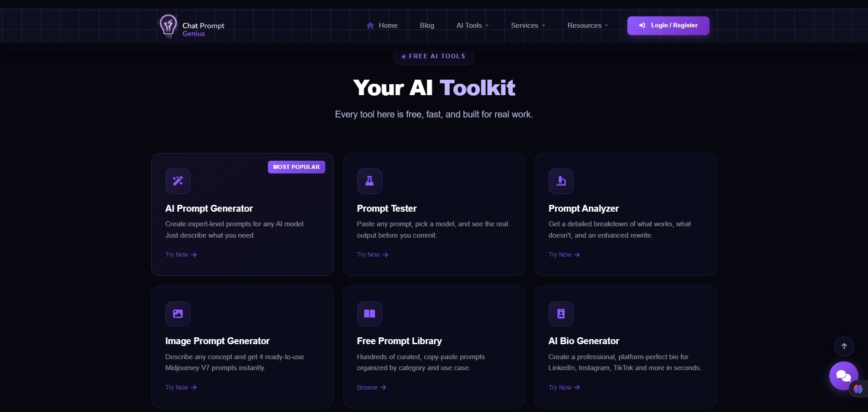Screen dimensions: 868x412
Task: Select the AI Prompt Generator magic wand icon
Action: pos(178,181)
